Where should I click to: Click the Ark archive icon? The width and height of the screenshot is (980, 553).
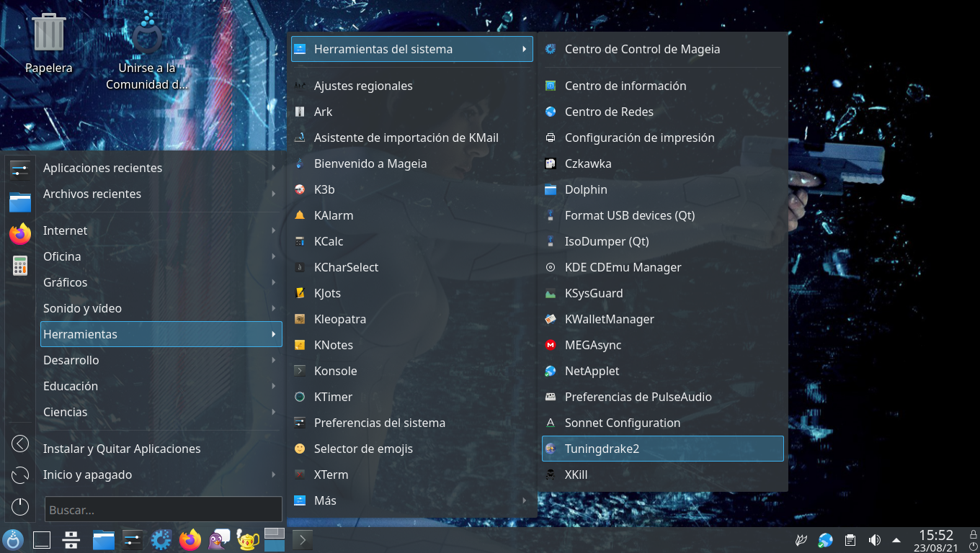(300, 112)
